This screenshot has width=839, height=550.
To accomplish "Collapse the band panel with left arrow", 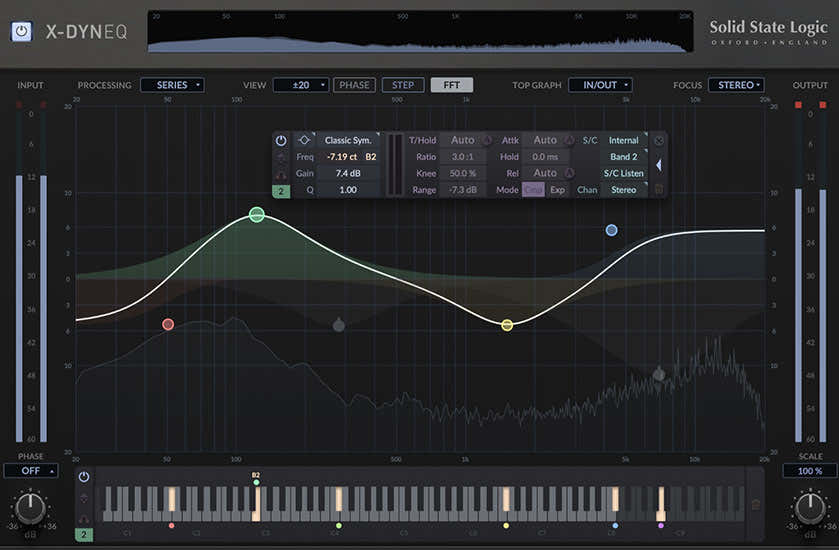I will [659, 165].
